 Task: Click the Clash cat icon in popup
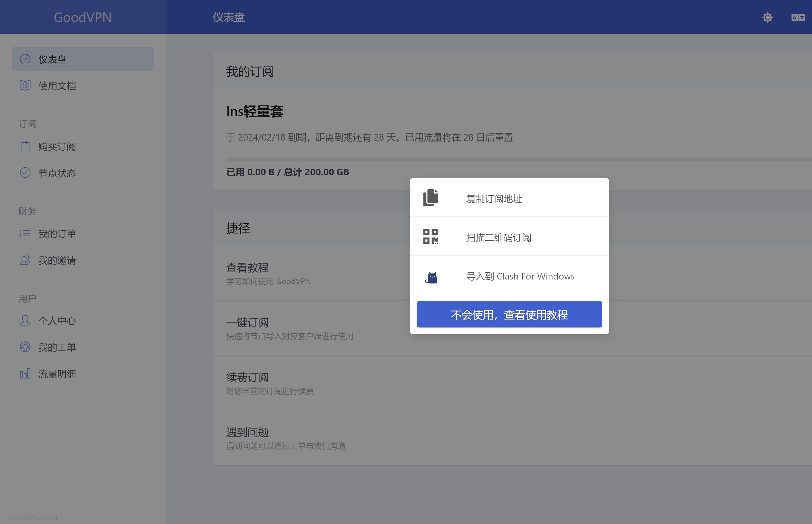coord(431,277)
